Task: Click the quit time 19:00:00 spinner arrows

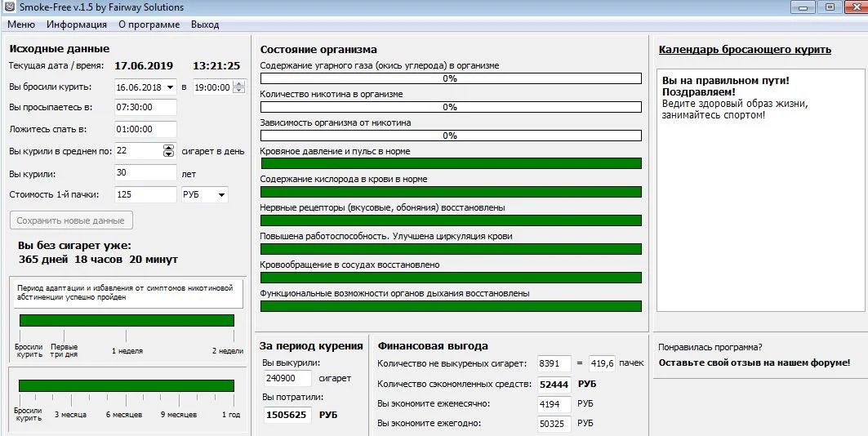Action: point(238,87)
